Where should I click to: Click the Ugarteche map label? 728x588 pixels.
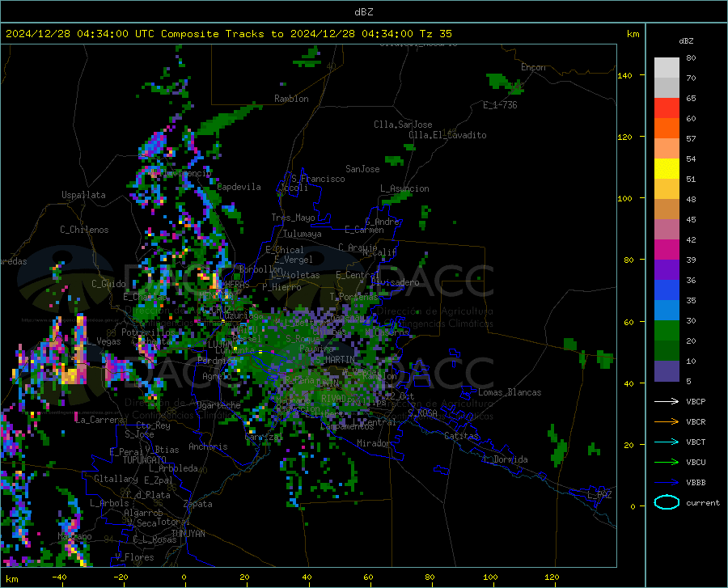coord(218,405)
